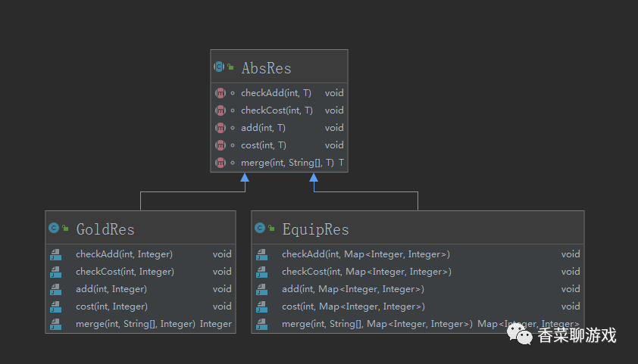This screenshot has height=364, width=638.
Task: Click the method icon beside AbsRes checkCost(int, T)
Action: point(220,110)
